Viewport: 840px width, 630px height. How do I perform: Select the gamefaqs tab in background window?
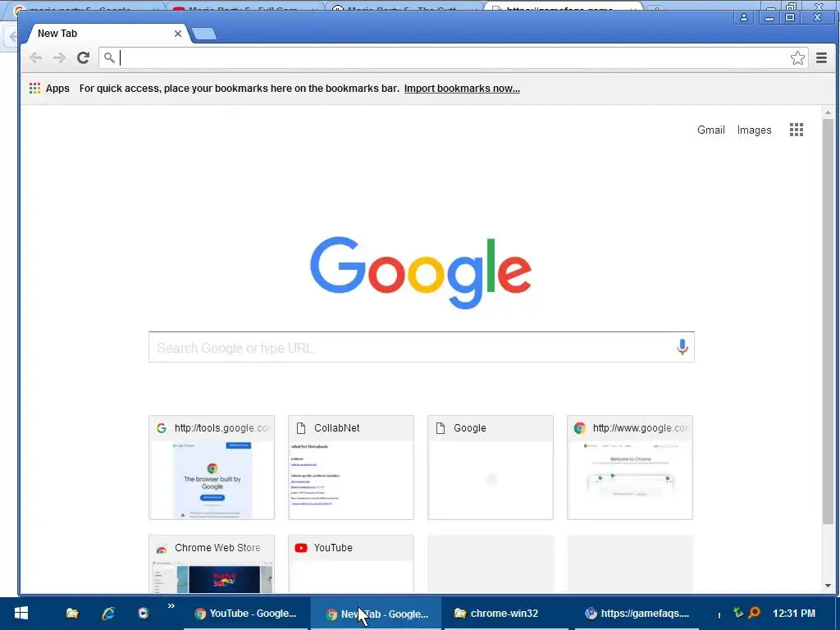point(563,7)
